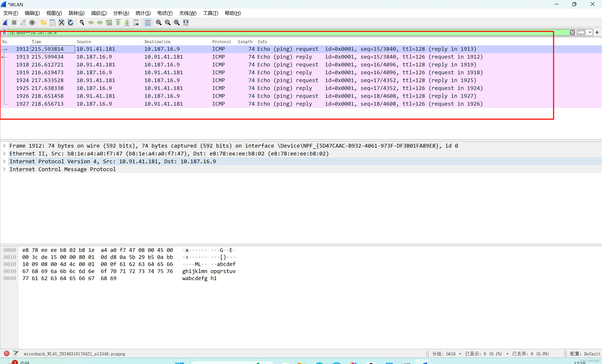Click the start capture shark fin icon
Viewport: 602px width, 364px height.
(5, 23)
